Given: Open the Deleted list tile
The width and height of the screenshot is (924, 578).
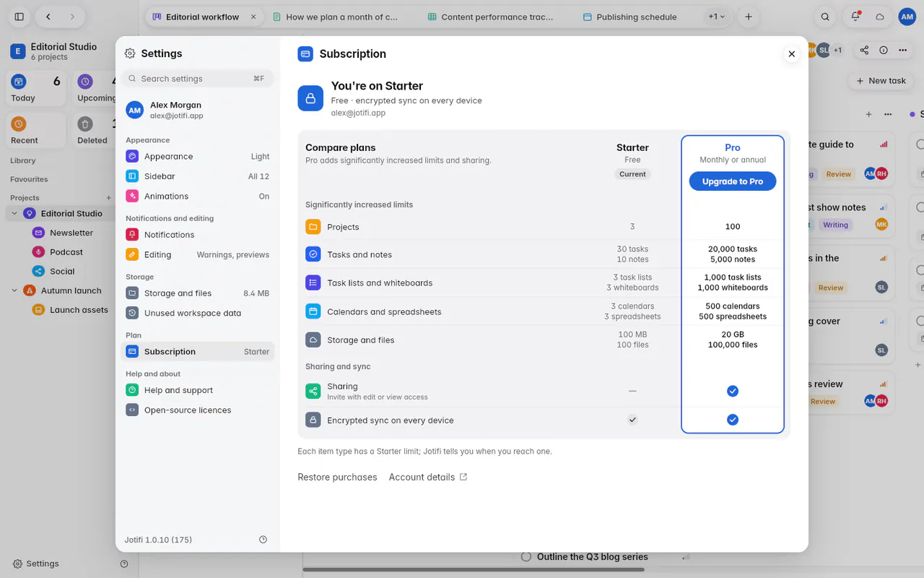Looking at the screenshot, I should pyautogui.click(x=94, y=131).
